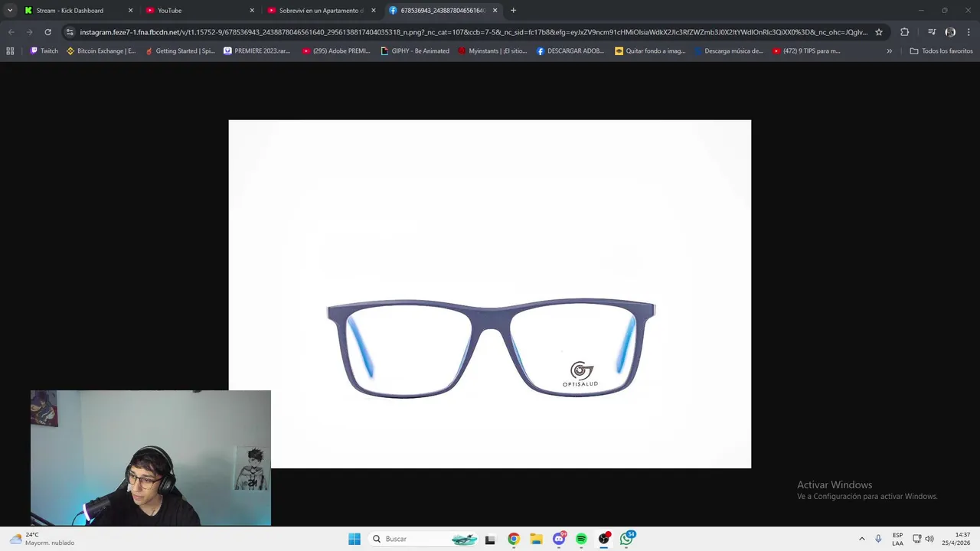Open Google Chrome from the taskbar
This screenshot has height=551, width=980.
[x=514, y=539]
